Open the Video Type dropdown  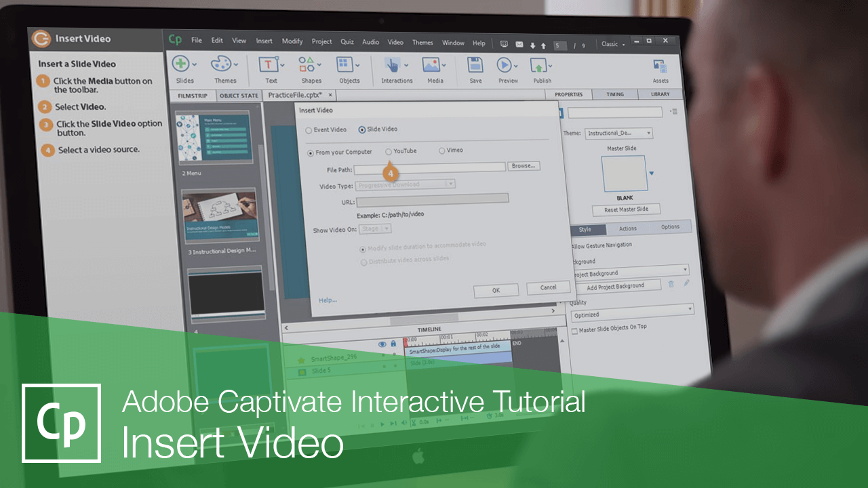click(x=450, y=184)
